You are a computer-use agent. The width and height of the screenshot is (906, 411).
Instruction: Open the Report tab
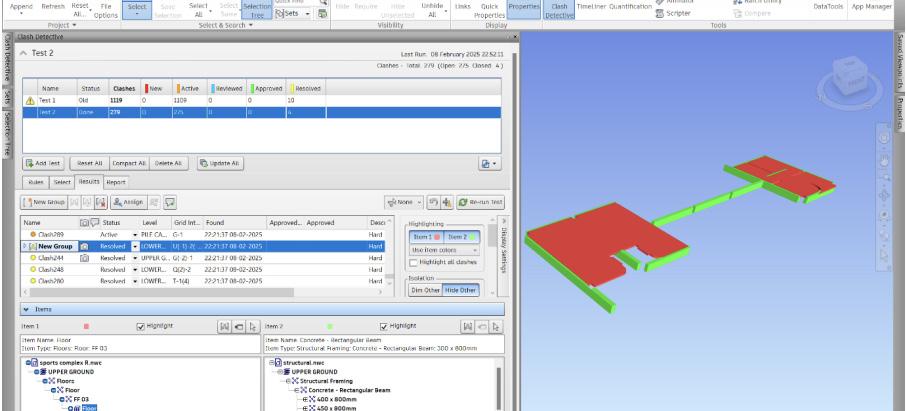(x=116, y=182)
